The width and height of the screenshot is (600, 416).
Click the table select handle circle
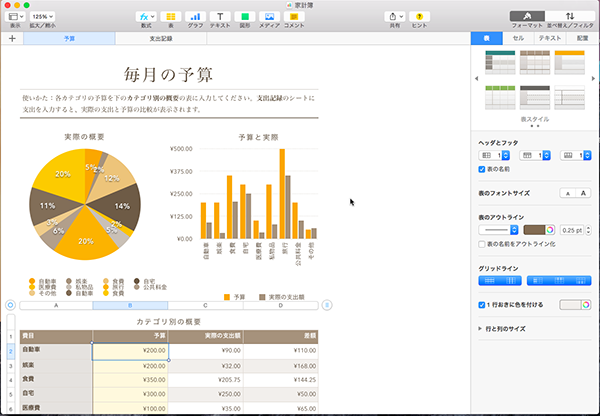[x=10, y=305]
